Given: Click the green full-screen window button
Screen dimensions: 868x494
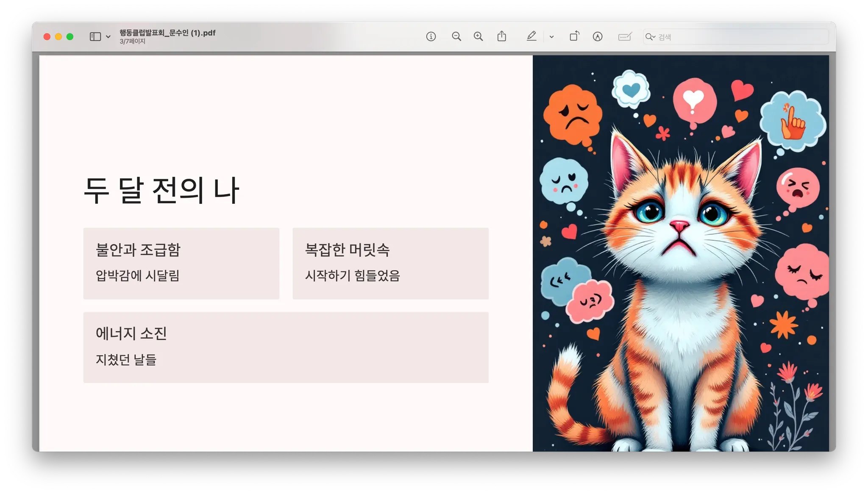Looking at the screenshot, I should click(70, 37).
